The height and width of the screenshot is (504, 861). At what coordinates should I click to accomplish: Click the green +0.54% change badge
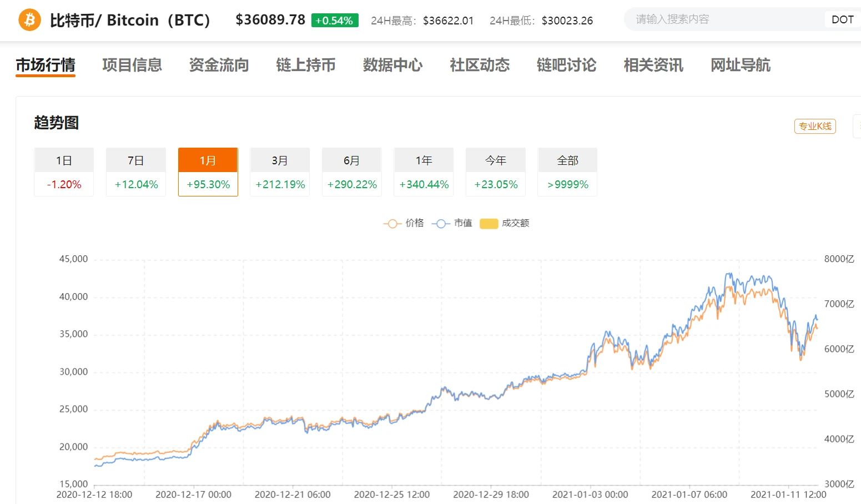pyautogui.click(x=334, y=21)
